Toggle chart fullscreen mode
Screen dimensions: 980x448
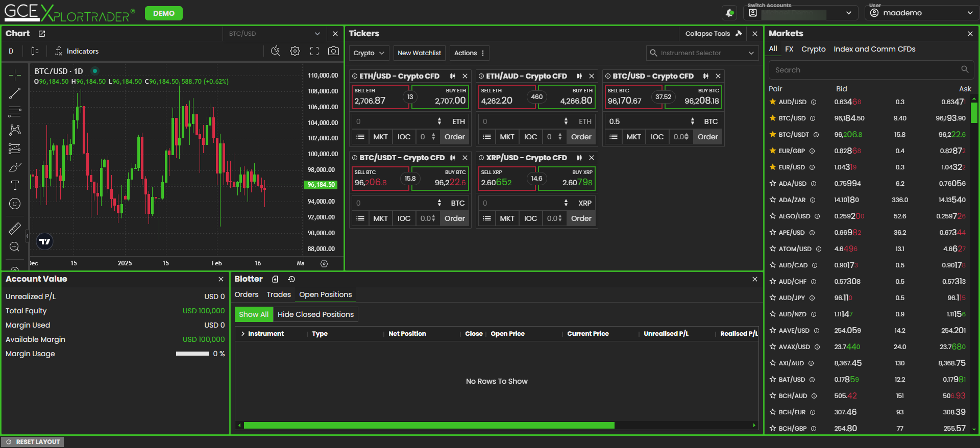314,51
